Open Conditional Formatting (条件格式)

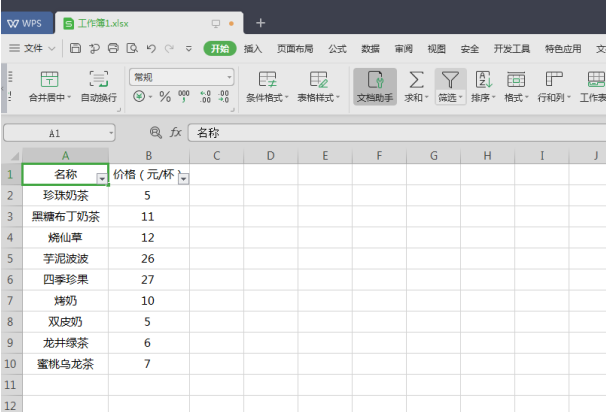point(267,87)
